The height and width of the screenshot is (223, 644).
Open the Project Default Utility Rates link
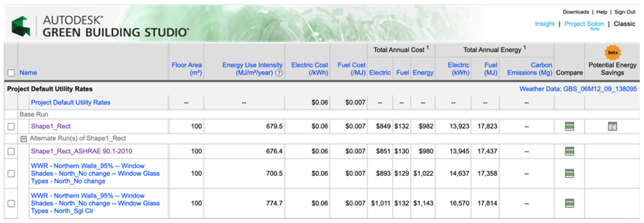[71, 102]
